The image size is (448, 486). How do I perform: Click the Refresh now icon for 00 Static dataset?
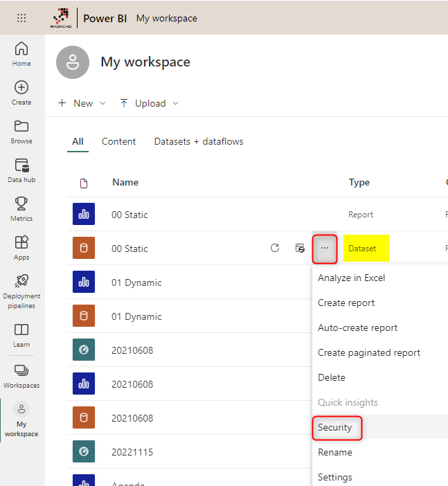(x=275, y=249)
